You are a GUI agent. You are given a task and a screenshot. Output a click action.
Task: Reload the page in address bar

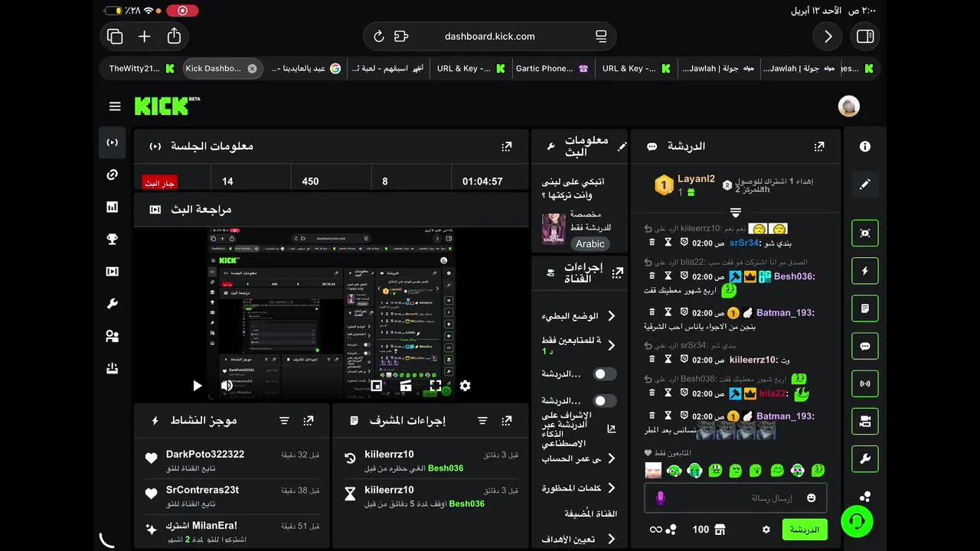tap(378, 36)
